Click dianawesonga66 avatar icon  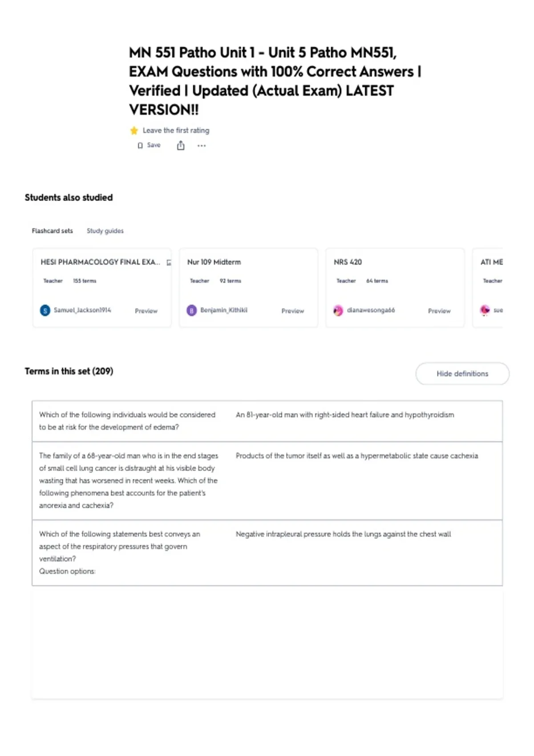point(338,310)
